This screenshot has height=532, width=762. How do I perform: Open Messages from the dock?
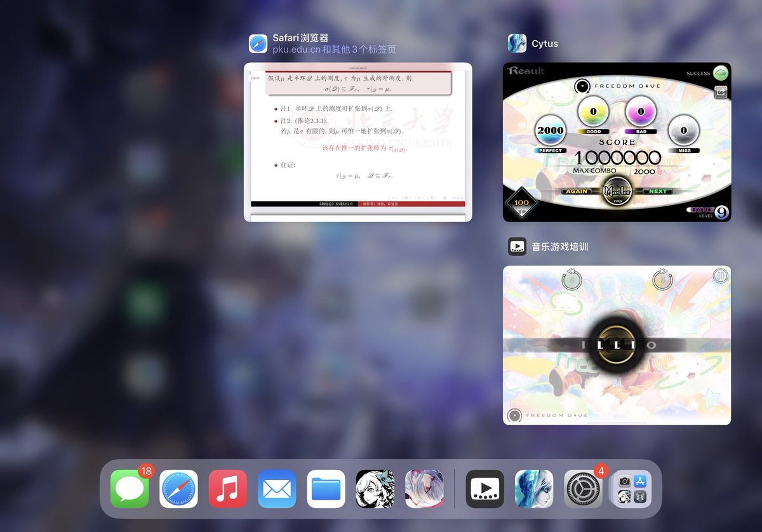tap(130, 489)
